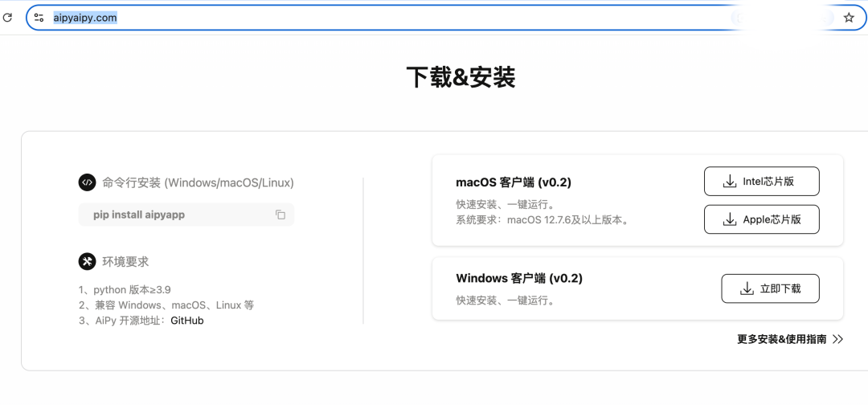Click 命令行安装 (Windows/macOS/Linux) heading
This screenshot has width=868, height=405.
(x=199, y=182)
